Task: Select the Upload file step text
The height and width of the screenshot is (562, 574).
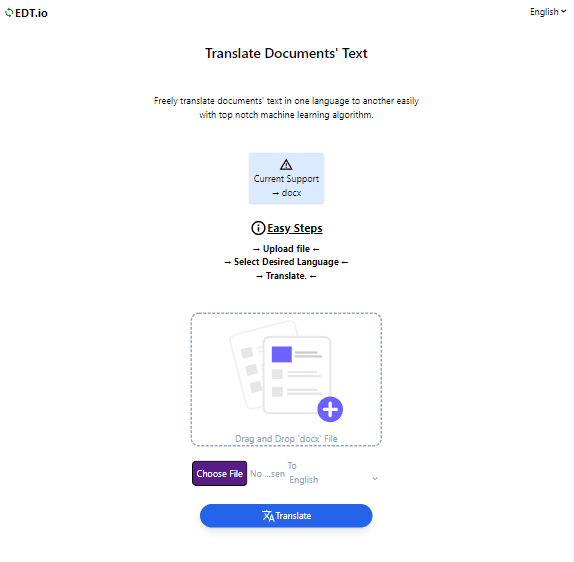Action: (x=286, y=249)
